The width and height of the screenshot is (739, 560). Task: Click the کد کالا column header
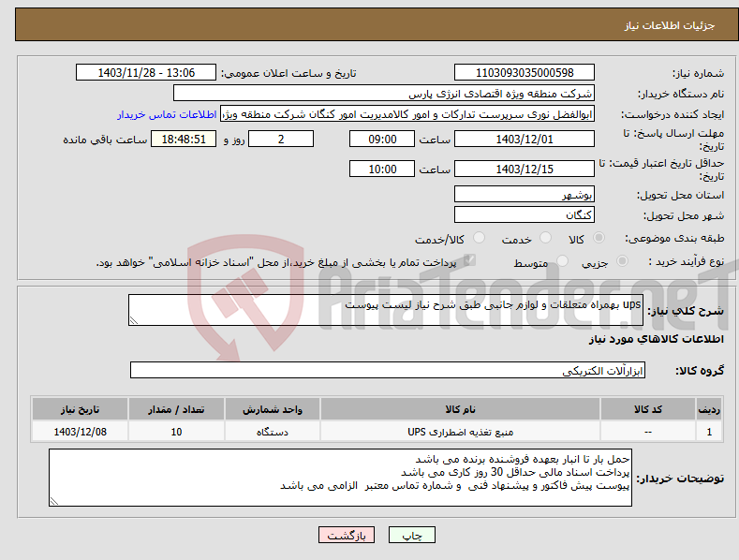(648, 409)
